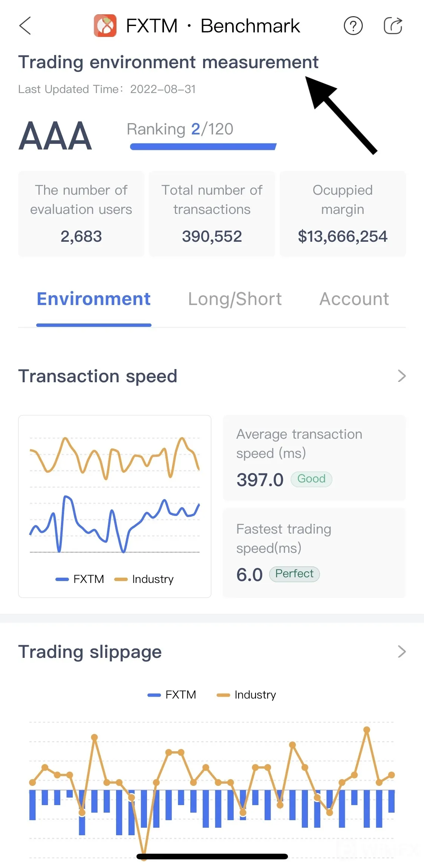
Task: Switch to the Account tab
Action: coord(354,299)
